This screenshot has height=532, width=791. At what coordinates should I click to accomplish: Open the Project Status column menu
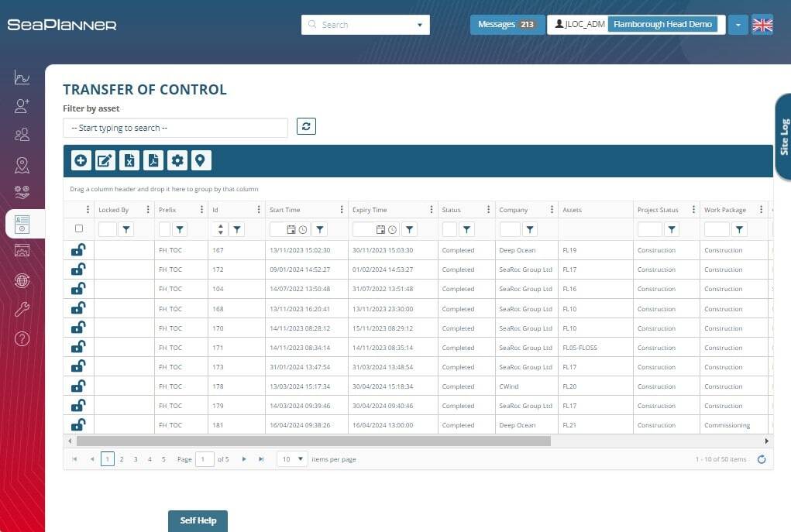[x=693, y=209]
